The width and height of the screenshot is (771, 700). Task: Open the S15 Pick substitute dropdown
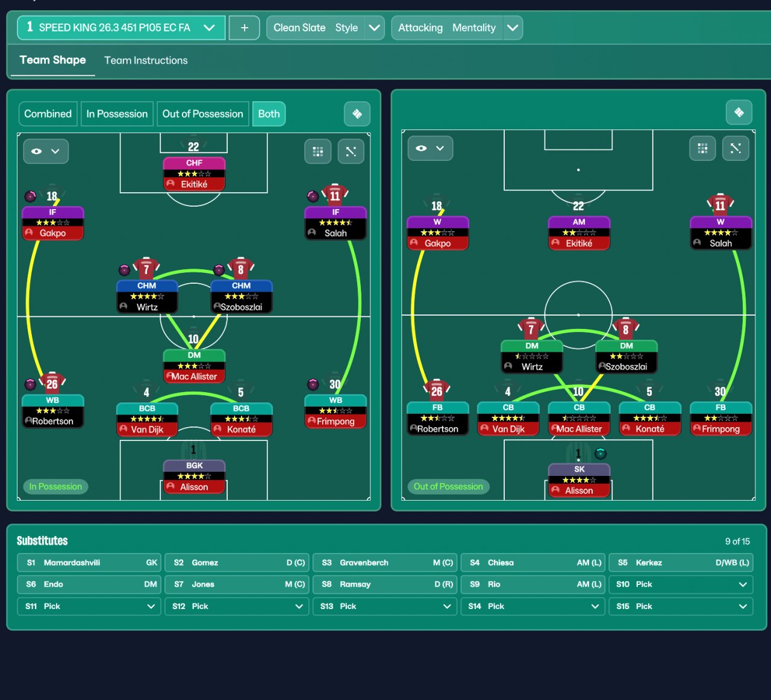[681, 606]
